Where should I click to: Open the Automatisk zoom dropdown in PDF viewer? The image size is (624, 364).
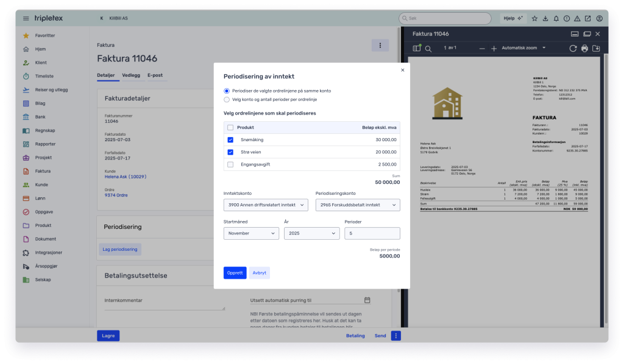pos(521,47)
